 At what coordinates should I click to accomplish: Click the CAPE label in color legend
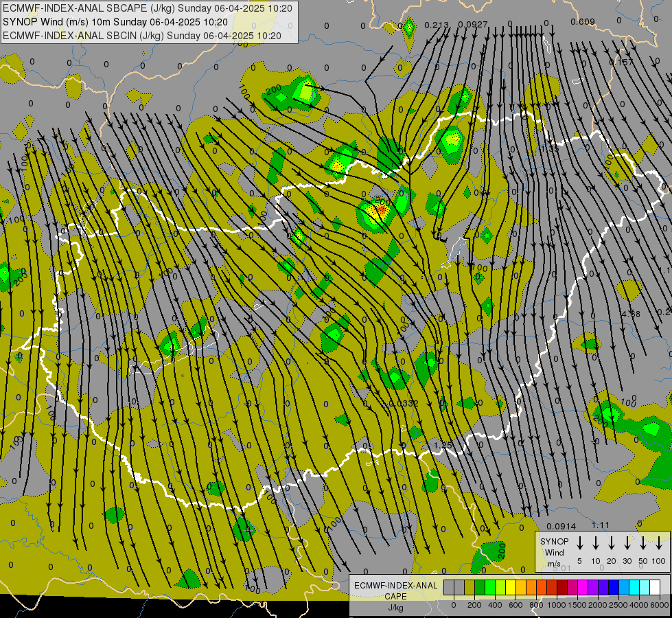click(x=395, y=597)
